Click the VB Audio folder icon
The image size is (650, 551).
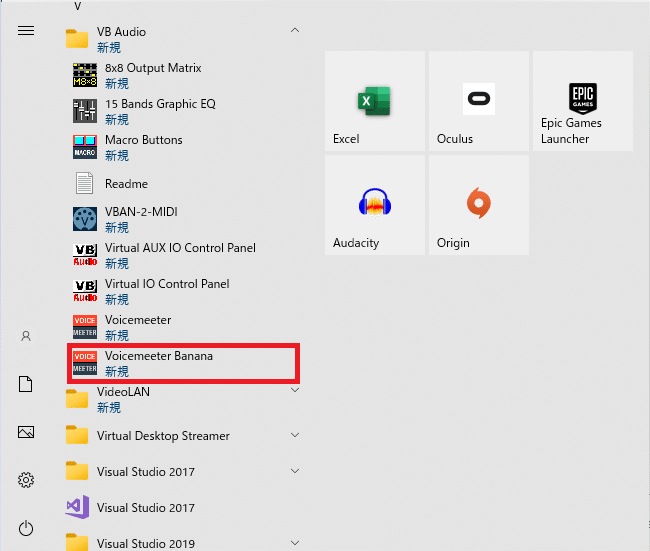pos(77,39)
